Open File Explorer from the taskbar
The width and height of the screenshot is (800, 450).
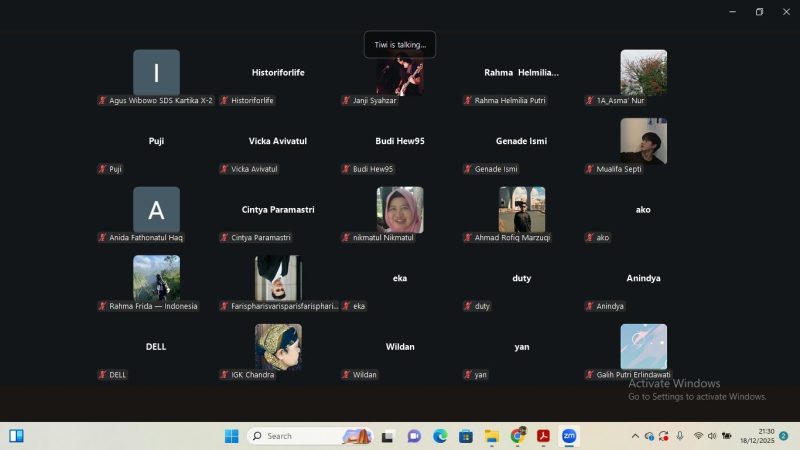pyautogui.click(x=492, y=436)
